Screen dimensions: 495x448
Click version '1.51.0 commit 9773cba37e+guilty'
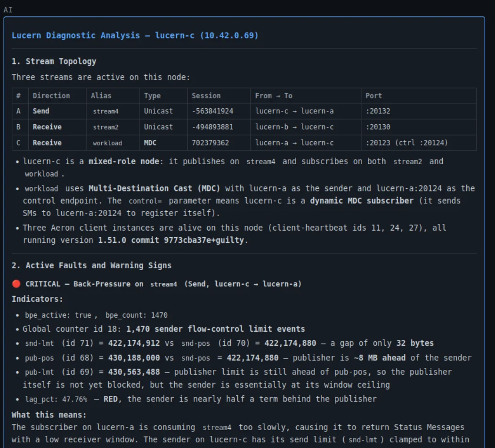[171, 240]
